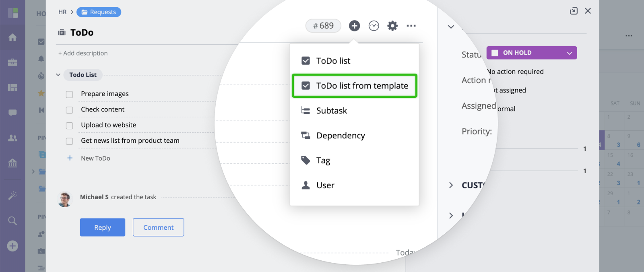Viewport: 644px width, 272px height.
Task: Click the Requests folder breadcrumb
Action: coord(99,12)
